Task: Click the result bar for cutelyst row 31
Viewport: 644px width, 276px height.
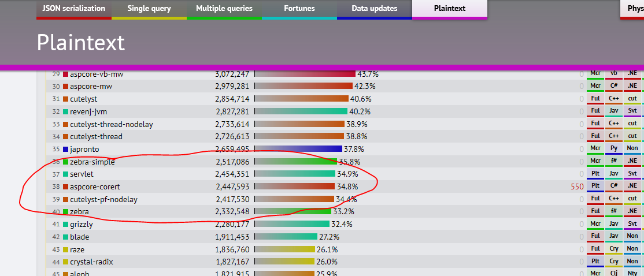Action: [302, 99]
